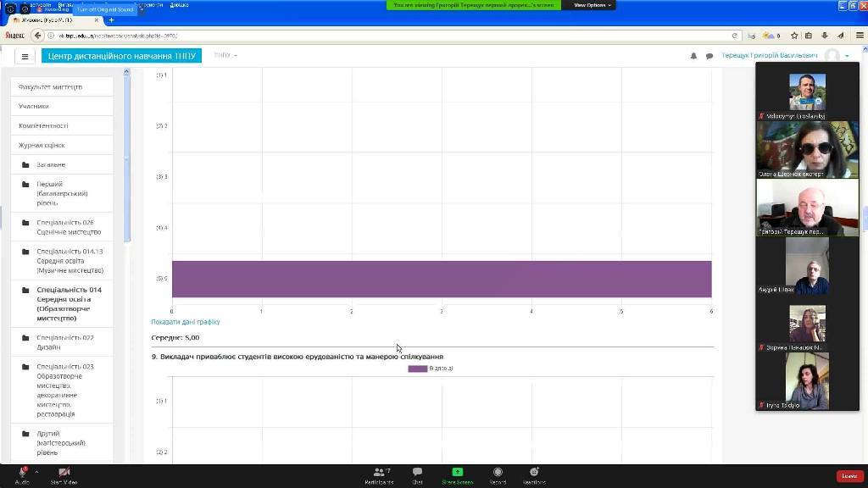Open Zoom Participants panel

point(378,475)
